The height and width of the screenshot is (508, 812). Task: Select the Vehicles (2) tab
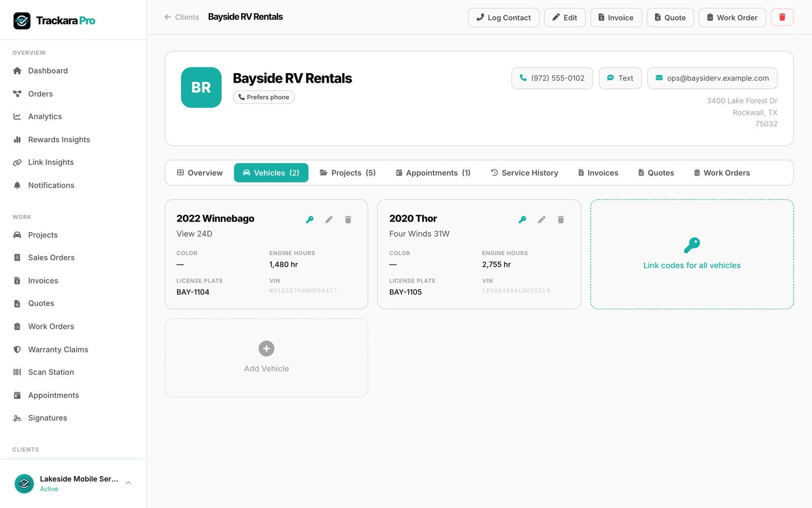click(271, 173)
